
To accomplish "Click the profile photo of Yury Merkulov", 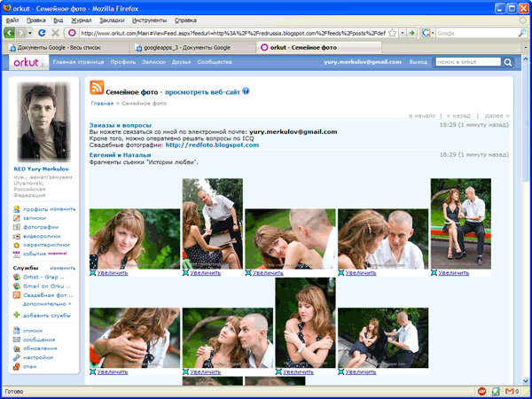I will (44, 122).
